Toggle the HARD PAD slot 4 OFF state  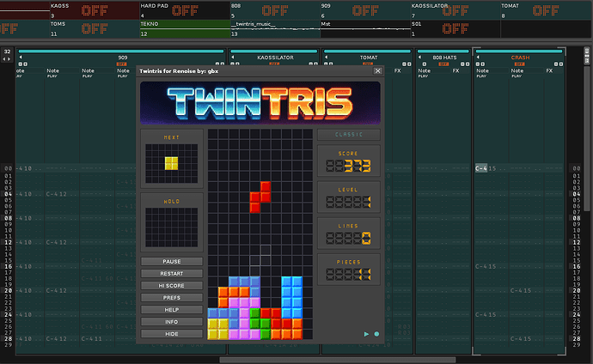click(x=185, y=10)
